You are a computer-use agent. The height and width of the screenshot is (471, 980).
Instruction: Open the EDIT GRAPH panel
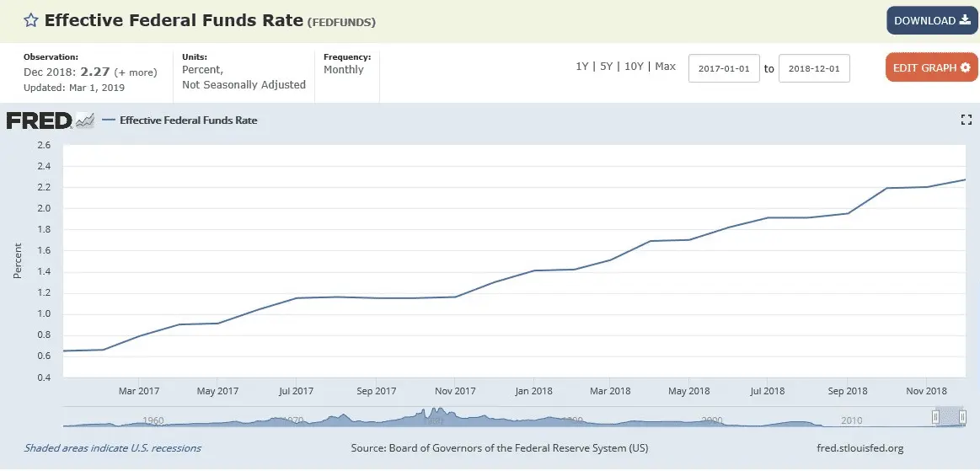[931, 67]
